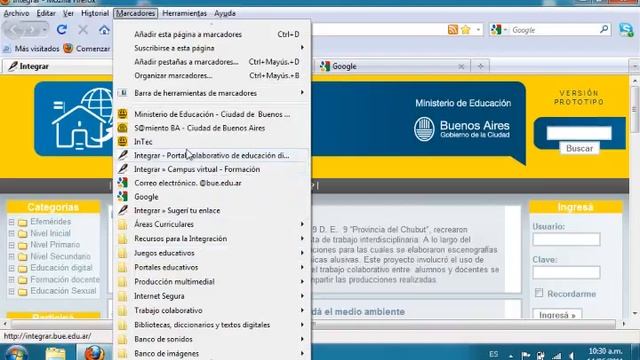Expand Bibliotecas, diccionarios y textos digitales
This screenshot has height=360, width=640.
[212, 325]
